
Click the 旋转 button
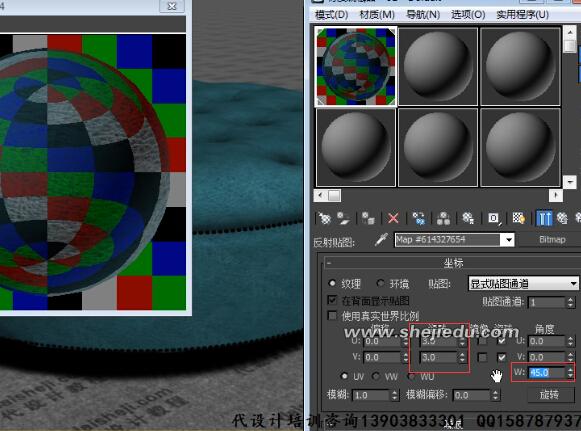click(549, 395)
